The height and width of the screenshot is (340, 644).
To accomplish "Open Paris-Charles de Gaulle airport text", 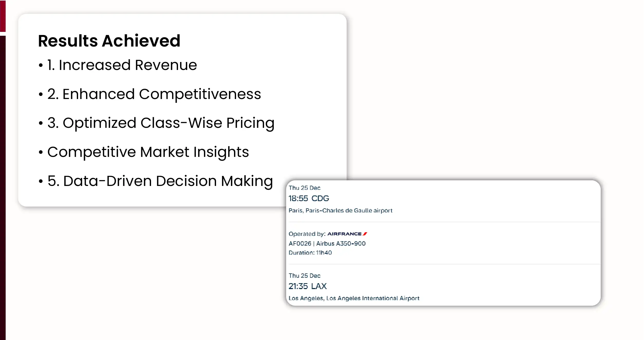I will (340, 210).
